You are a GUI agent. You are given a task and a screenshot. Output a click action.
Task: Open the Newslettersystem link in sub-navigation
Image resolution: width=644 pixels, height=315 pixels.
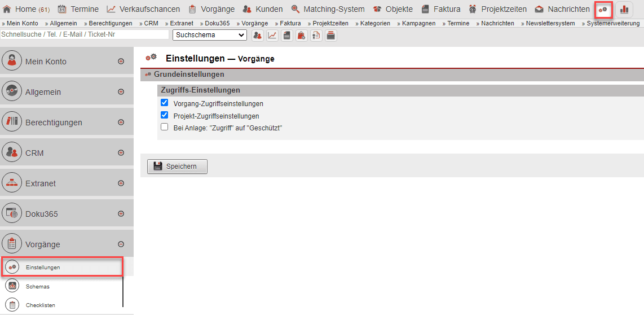pyautogui.click(x=550, y=23)
